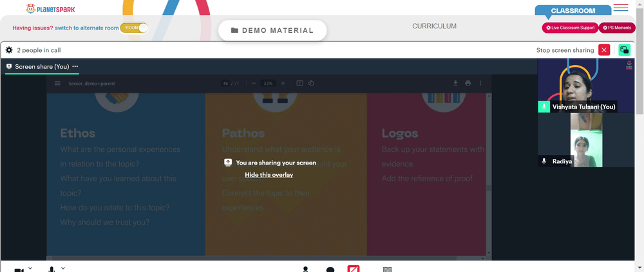This screenshot has height=272, width=644.
Task: Open the PlanetSpark logo home link
Action: pyautogui.click(x=50, y=8)
